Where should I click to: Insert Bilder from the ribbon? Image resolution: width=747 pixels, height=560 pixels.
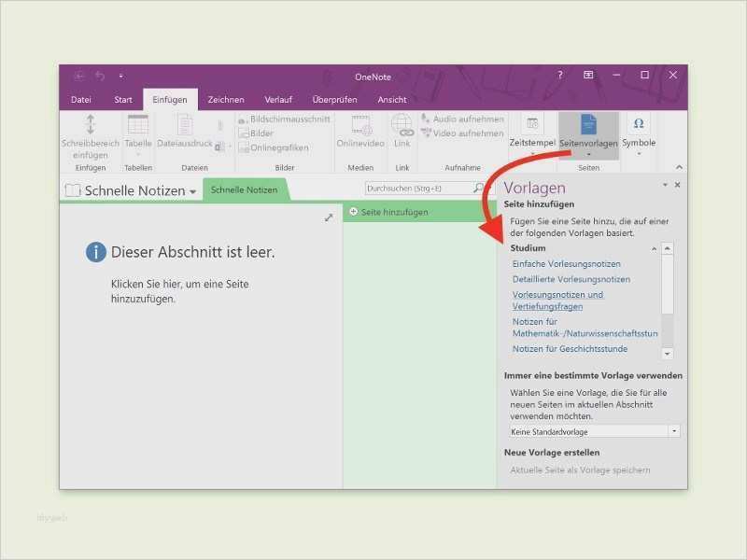tap(263, 133)
